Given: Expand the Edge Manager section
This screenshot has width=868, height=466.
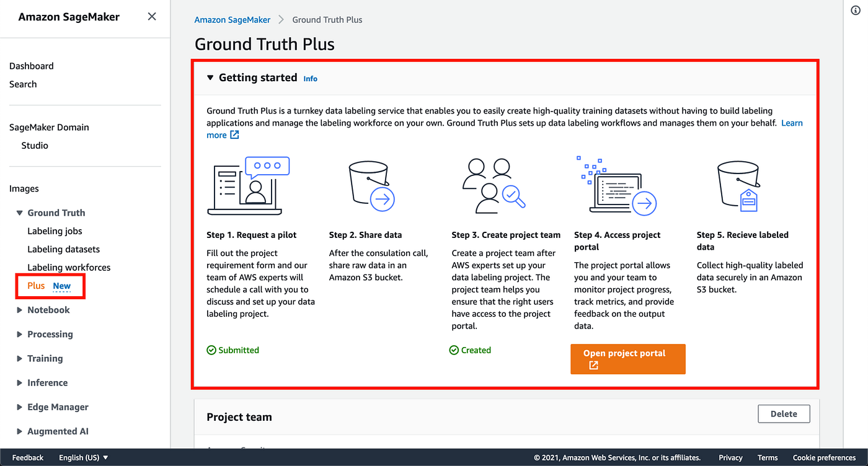Looking at the screenshot, I should pos(20,407).
